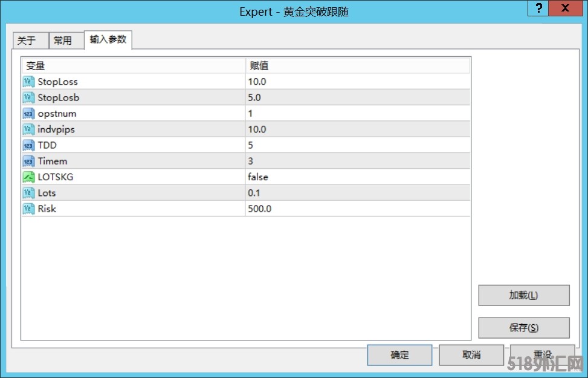Select the TDD variable name
This screenshot has width=588, height=378.
tap(47, 145)
